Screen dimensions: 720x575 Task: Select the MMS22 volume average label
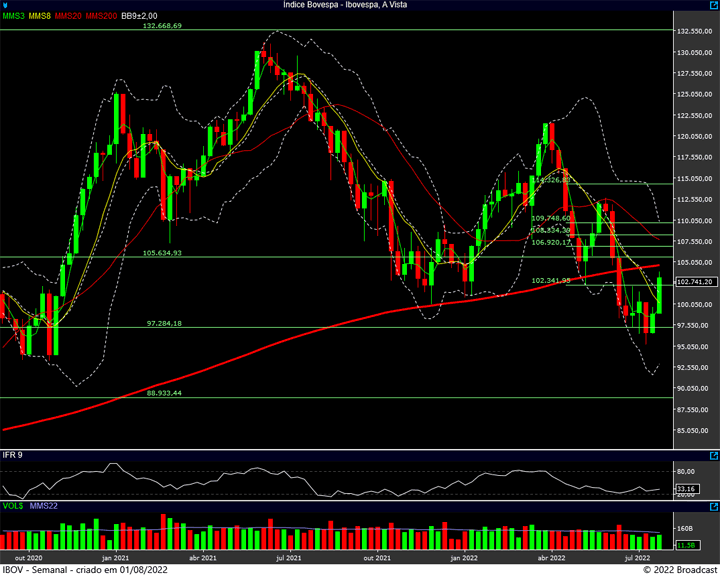tap(42, 507)
